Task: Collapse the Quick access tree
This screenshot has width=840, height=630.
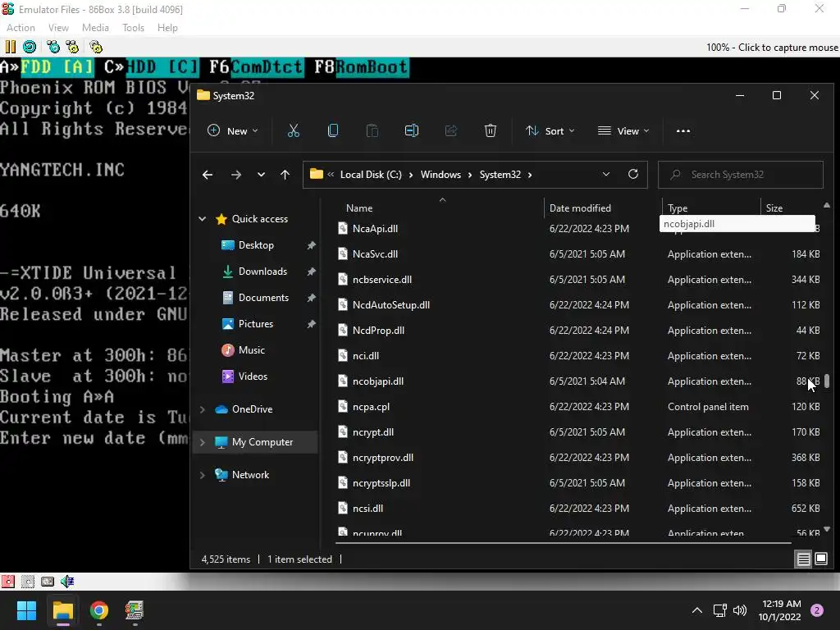Action: coord(203,218)
